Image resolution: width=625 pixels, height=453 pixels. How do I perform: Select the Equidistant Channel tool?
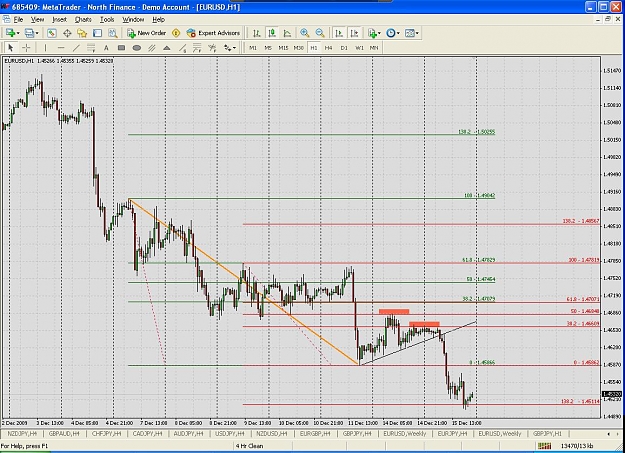point(91,48)
